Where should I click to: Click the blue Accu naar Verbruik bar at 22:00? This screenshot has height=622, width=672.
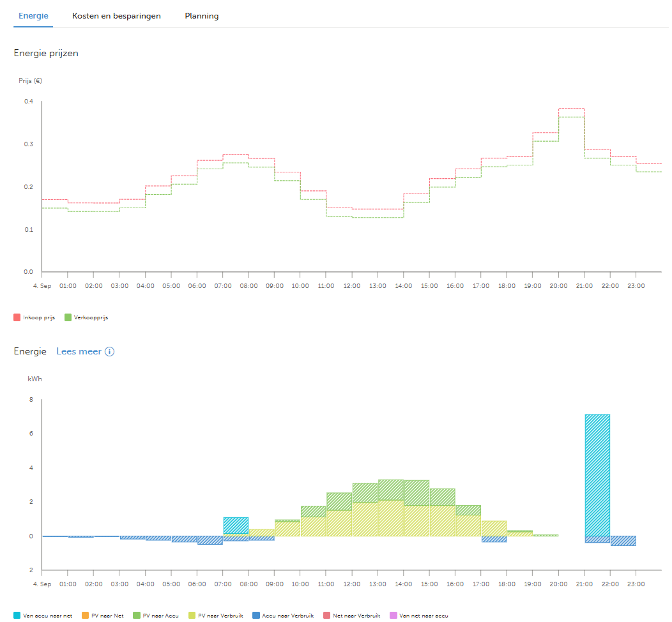(x=623, y=541)
